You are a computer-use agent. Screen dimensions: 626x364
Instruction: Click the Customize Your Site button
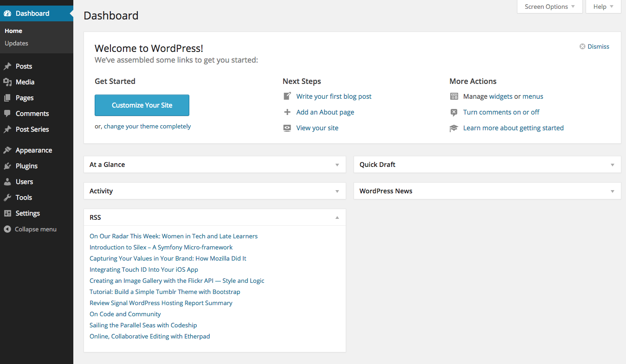142,105
